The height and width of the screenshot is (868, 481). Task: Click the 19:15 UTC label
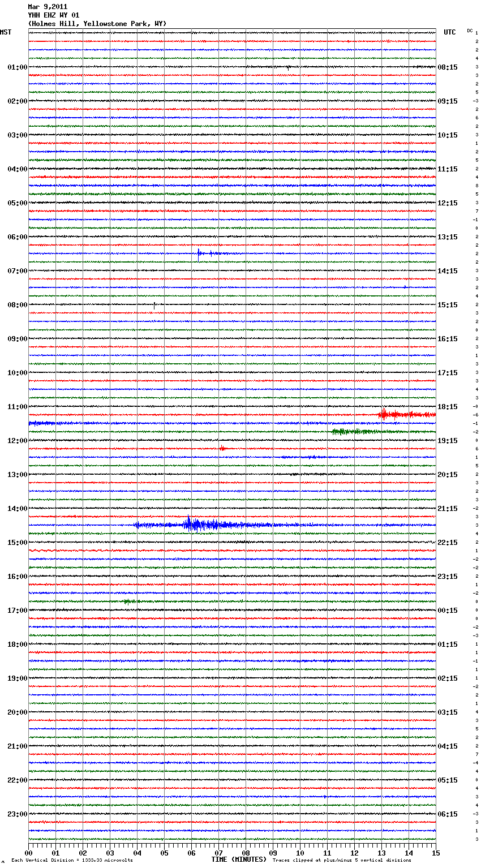tap(448, 441)
